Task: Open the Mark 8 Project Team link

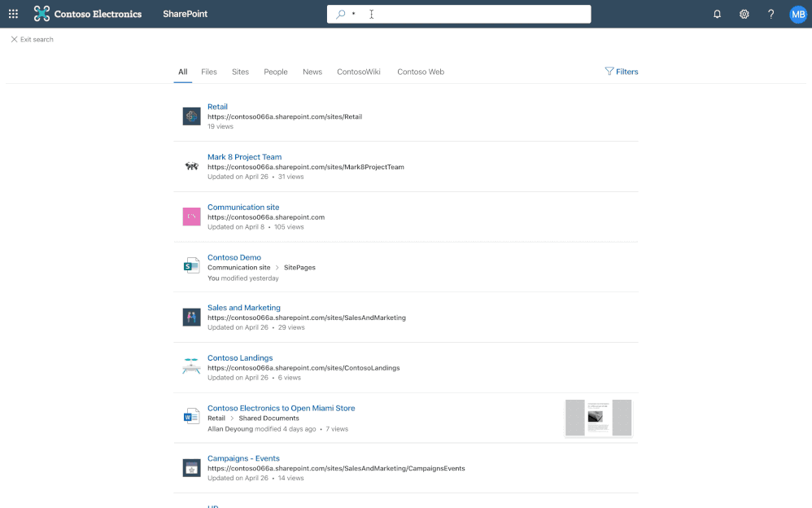Action: (244, 157)
